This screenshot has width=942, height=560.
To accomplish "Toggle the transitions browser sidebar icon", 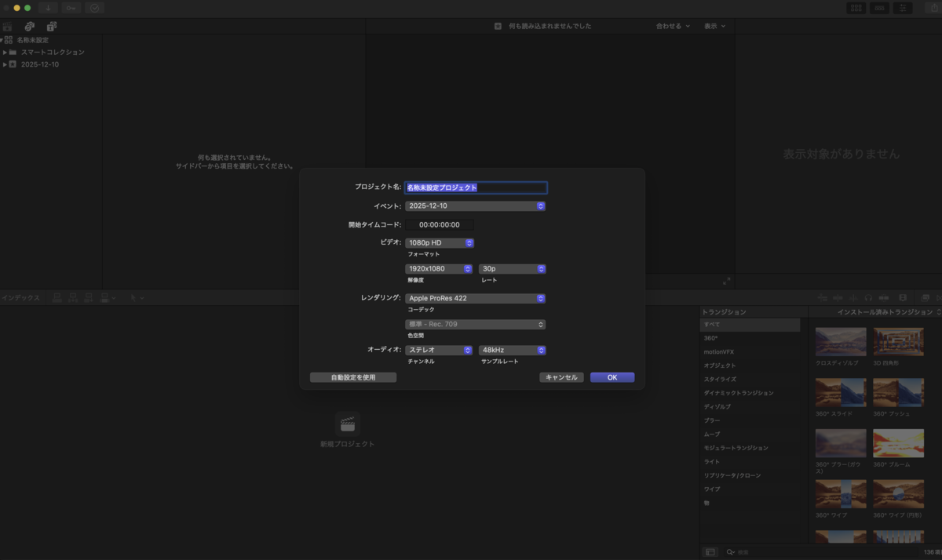I will coord(710,552).
